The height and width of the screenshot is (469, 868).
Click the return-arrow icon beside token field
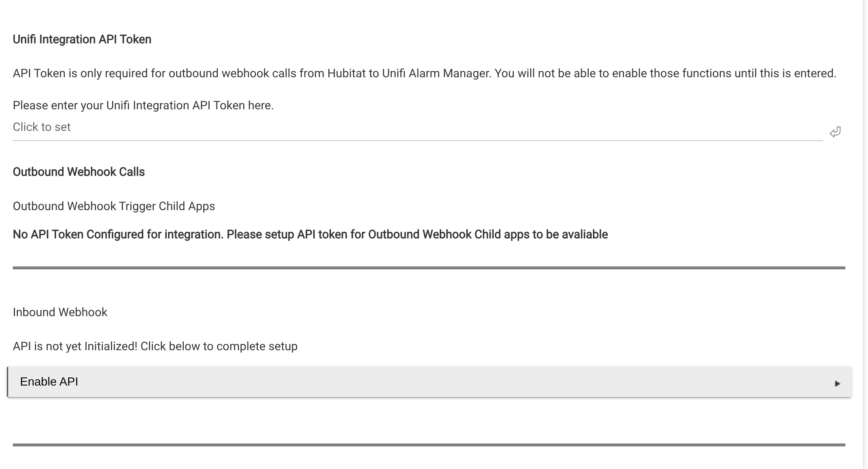point(835,132)
